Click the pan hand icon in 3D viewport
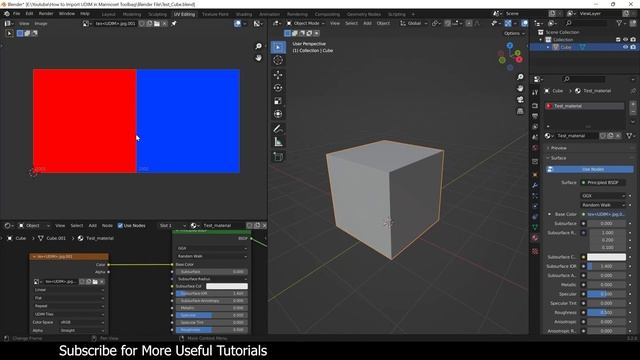Viewport: 640px width, 360px height. coord(520,88)
